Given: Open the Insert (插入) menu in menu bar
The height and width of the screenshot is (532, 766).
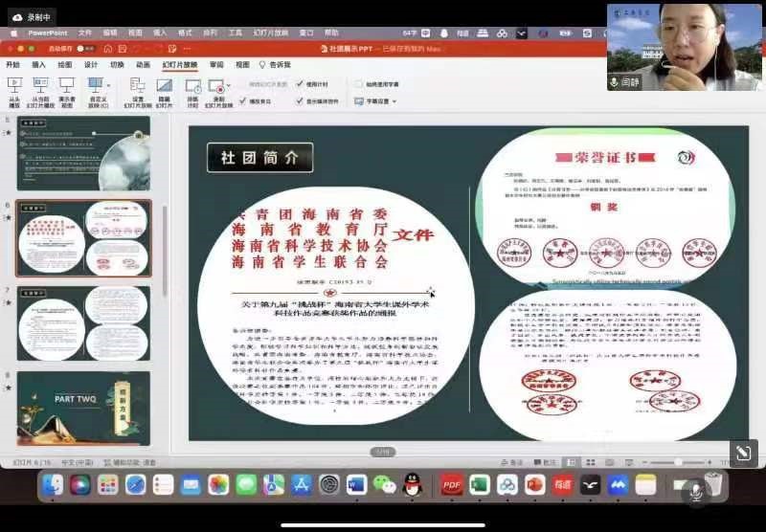Looking at the screenshot, I should click(160, 33).
